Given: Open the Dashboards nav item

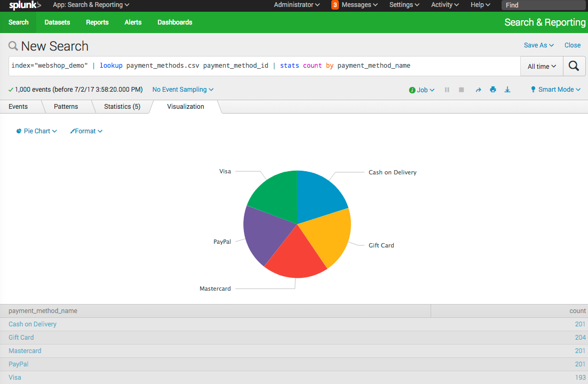Looking at the screenshot, I should click(x=174, y=22).
